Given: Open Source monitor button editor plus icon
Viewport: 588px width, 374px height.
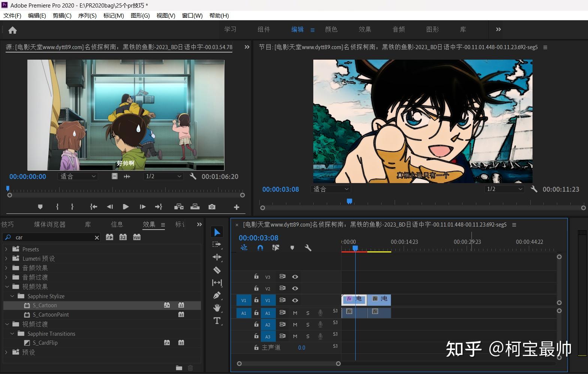Looking at the screenshot, I should 236,207.
